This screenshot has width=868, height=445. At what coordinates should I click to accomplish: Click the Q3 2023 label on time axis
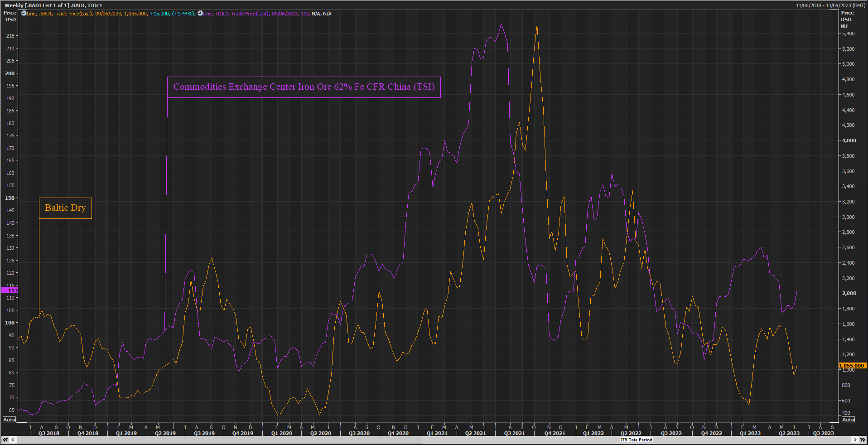coord(824,433)
